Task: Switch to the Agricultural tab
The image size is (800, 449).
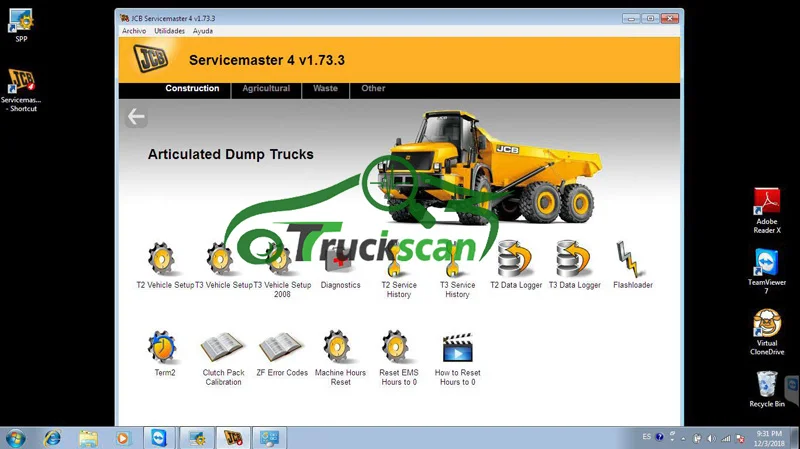Action: click(x=266, y=88)
